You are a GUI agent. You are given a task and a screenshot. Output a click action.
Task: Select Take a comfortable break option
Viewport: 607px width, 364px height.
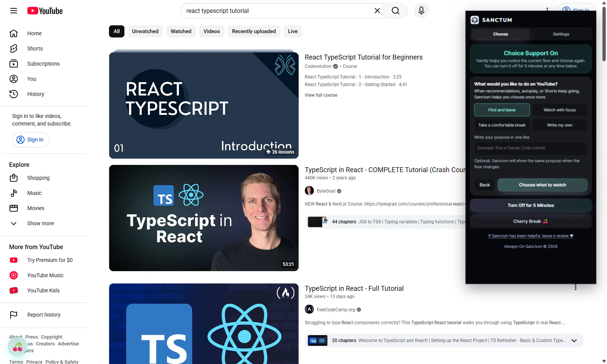(502, 125)
